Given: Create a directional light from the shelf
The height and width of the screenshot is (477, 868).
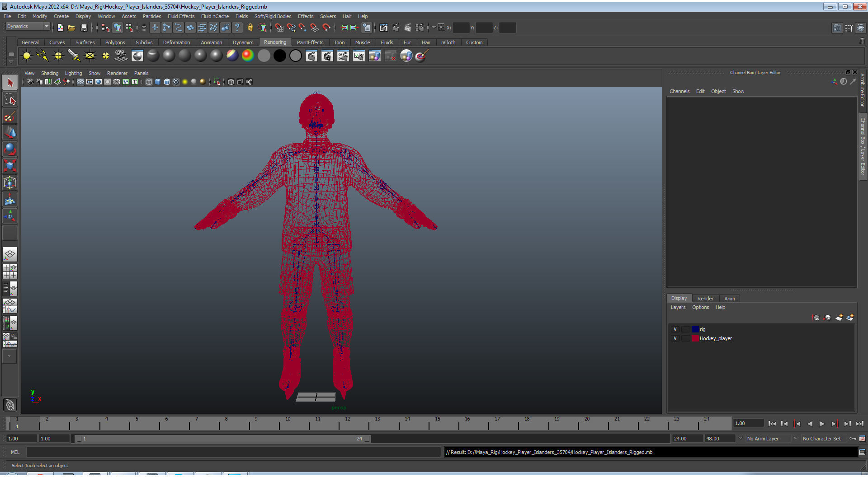Looking at the screenshot, I should coord(42,56).
